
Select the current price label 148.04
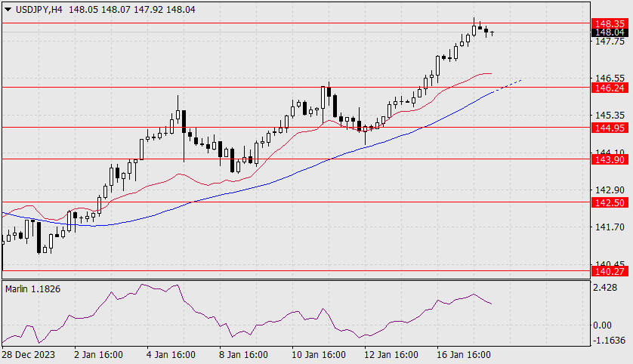pyautogui.click(x=610, y=32)
